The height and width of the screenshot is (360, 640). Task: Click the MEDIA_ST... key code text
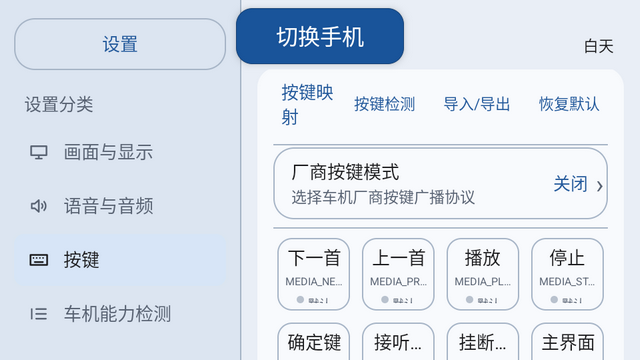[567, 282]
